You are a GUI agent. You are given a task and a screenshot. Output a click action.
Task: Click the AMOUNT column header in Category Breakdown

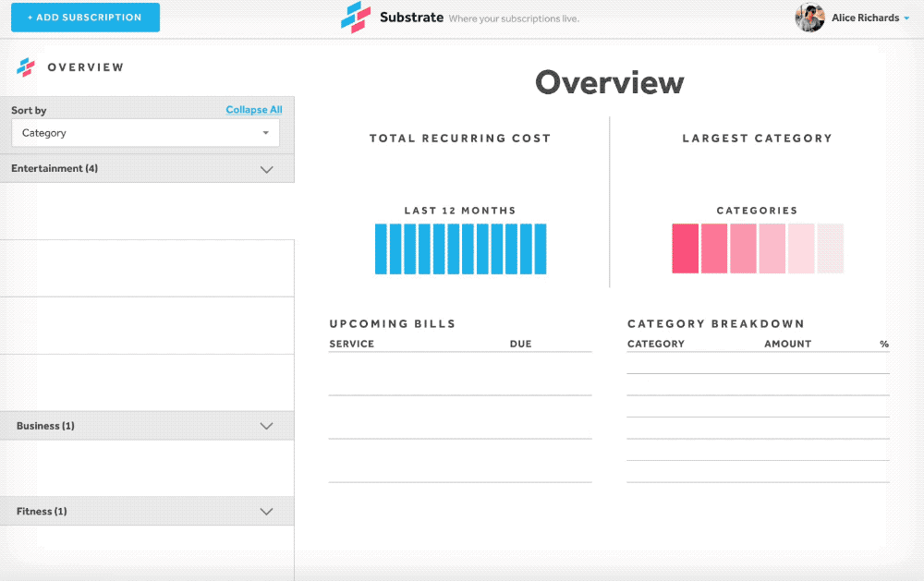tap(787, 344)
